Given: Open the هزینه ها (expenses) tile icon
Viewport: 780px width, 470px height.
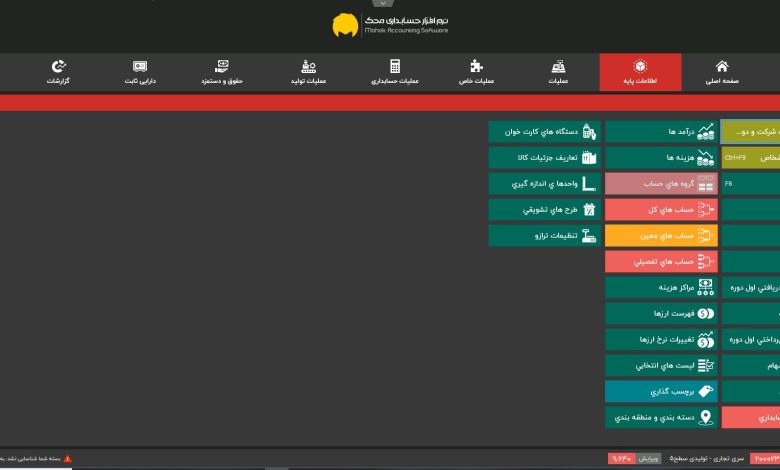Looking at the screenshot, I should [705, 158].
